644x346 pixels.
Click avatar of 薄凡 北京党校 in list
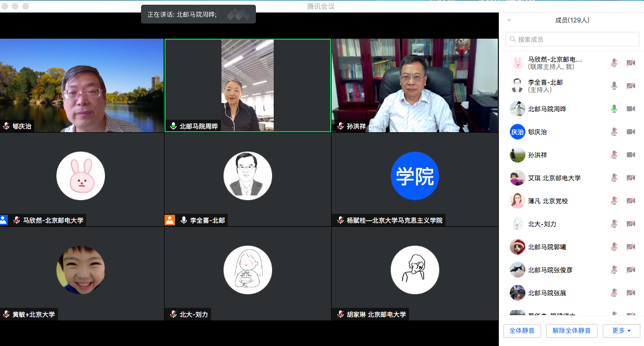point(518,201)
